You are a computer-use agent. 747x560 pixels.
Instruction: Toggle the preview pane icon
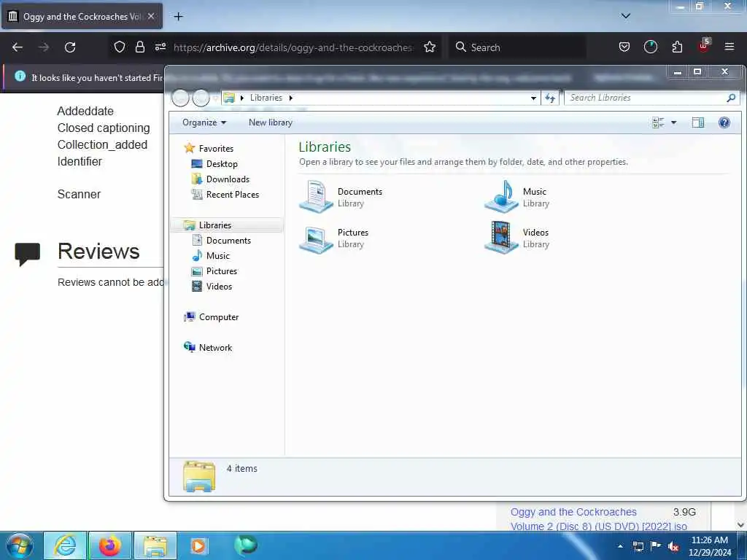698,122
